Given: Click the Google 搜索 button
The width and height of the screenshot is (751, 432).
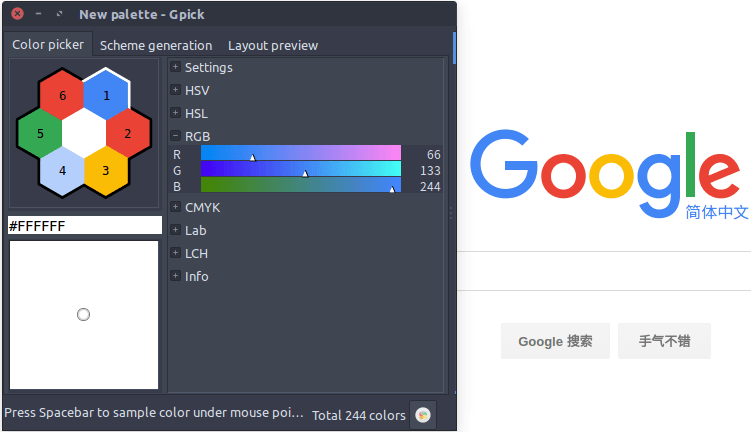Looking at the screenshot, I should click(x=555, y=341).
